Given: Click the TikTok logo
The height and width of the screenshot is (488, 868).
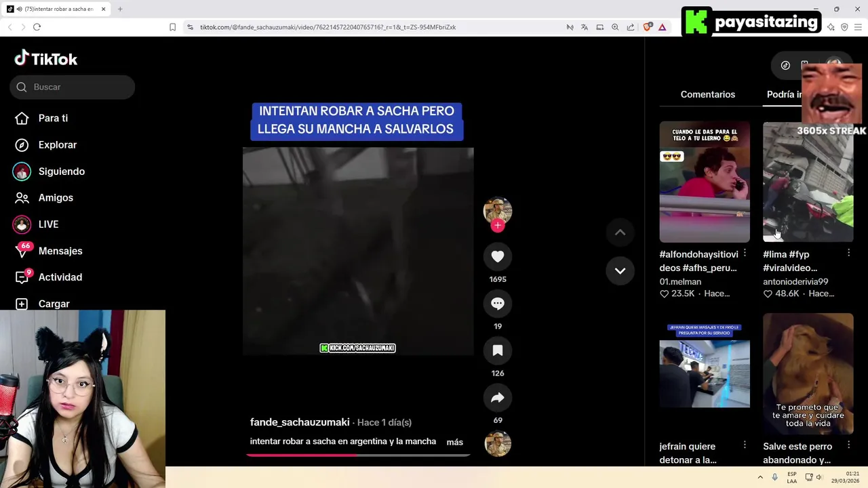Looking at the screenshot, I should click(x=46, y=59).
